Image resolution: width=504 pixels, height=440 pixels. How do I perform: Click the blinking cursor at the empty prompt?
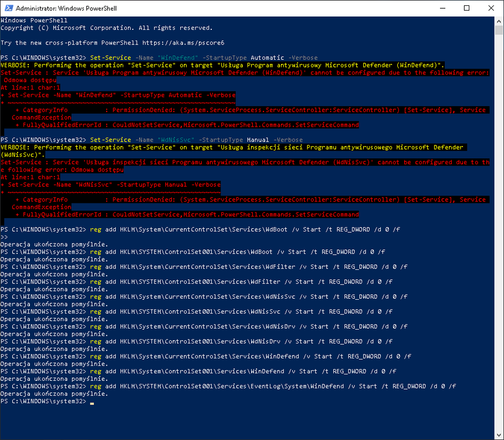(92, 402)
